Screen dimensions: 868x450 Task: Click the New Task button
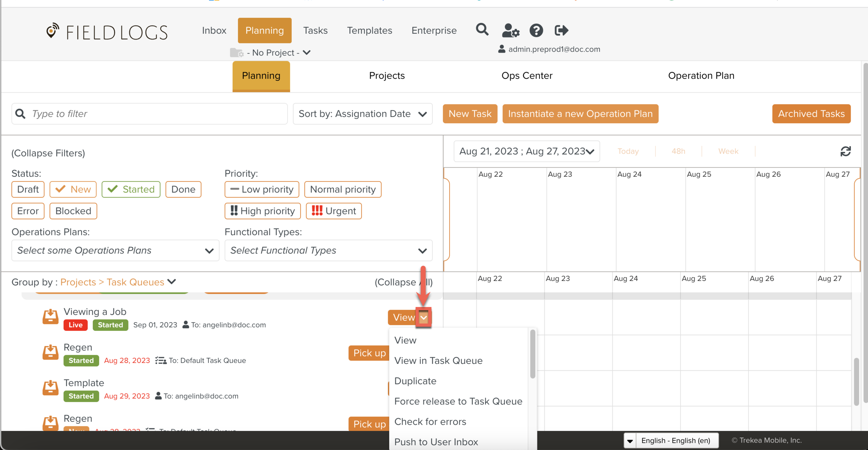[x=470, y=114]
